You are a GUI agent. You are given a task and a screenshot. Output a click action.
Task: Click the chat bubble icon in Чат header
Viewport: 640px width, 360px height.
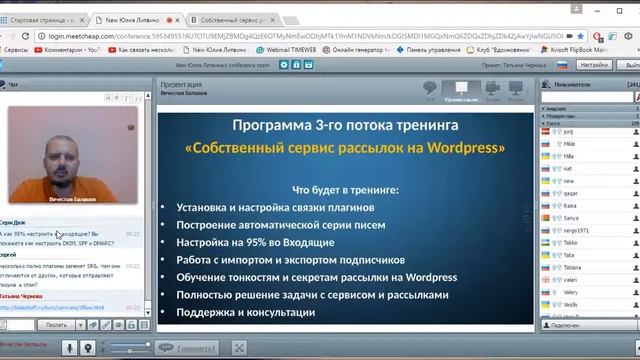[x=3, y=84]
